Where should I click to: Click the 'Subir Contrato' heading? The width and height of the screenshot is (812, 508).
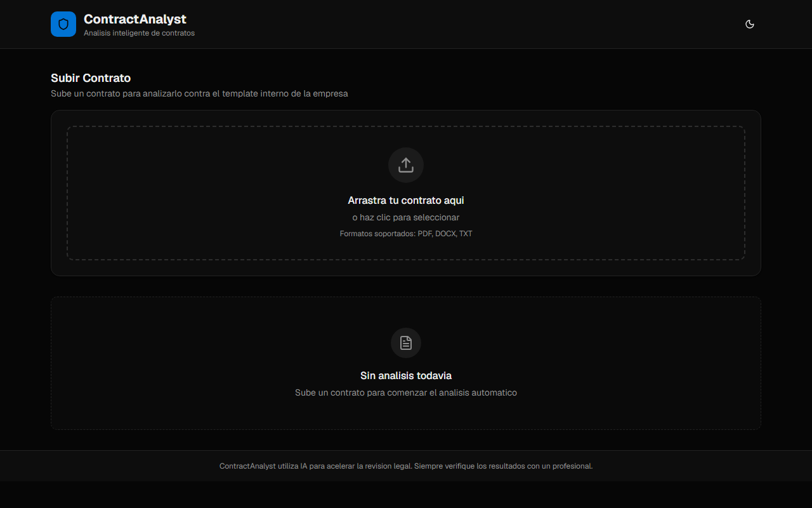(x=91, y=78)
